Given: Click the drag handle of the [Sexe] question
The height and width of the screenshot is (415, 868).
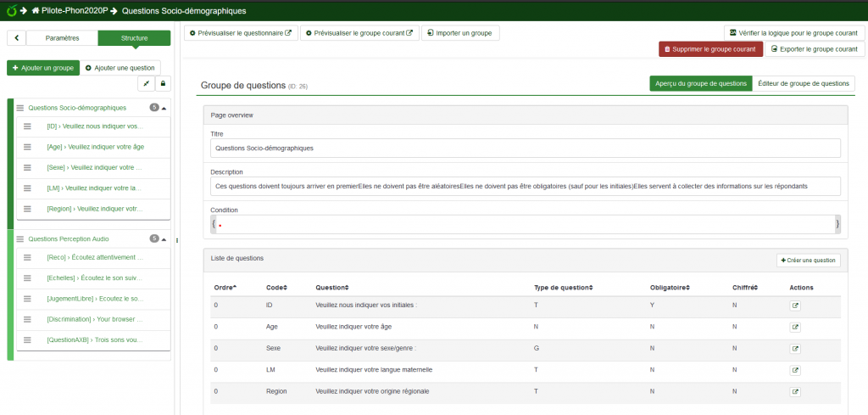Looking at the screenshot, I should click(27, 168).
